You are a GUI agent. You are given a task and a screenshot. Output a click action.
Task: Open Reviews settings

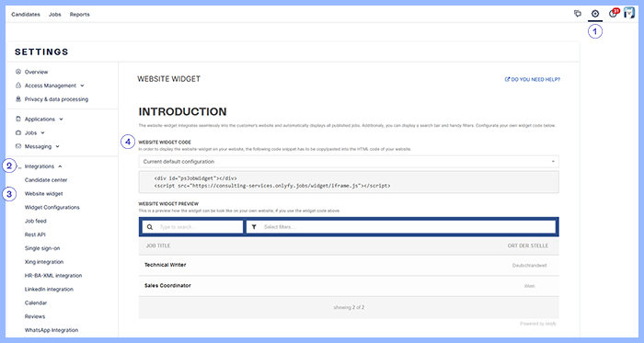(35, 316)
